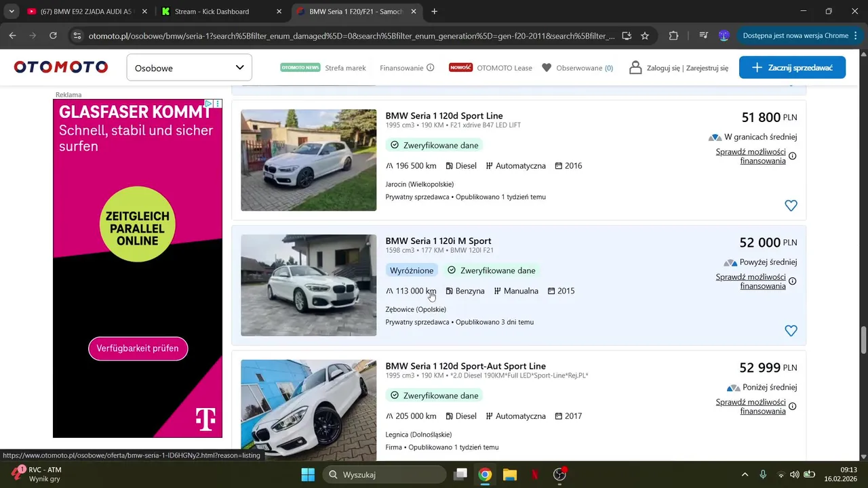
Task: Open the 120d Sport Line car thumbnail
Action: coord(309,160)
